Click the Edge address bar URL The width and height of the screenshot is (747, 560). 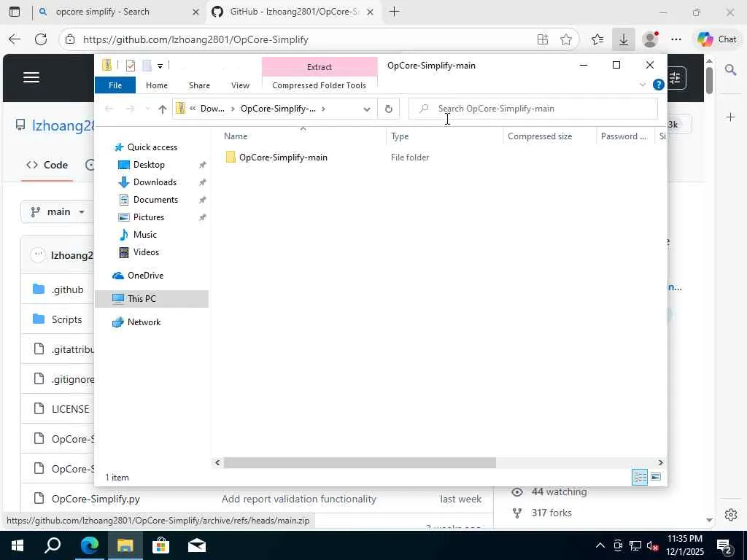(196, 39)
